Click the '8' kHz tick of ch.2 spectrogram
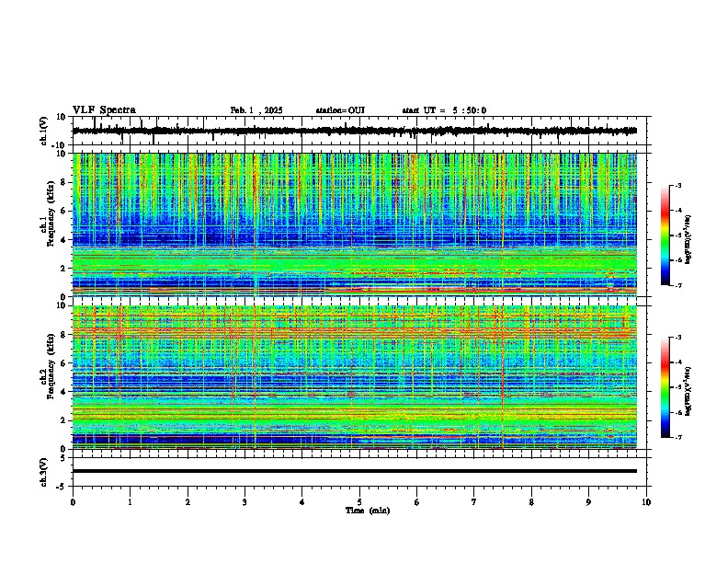This screenshot has height=563, width=728. point(64,335)
